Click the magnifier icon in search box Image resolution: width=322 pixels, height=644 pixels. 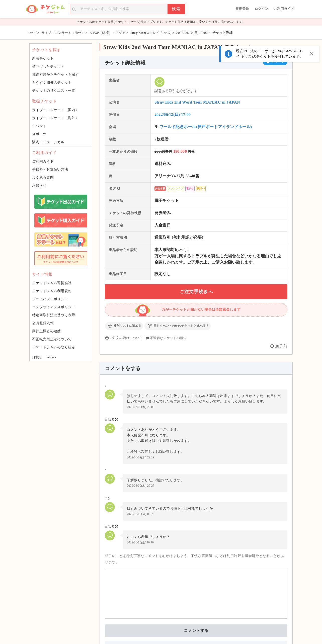coord(74,9)
